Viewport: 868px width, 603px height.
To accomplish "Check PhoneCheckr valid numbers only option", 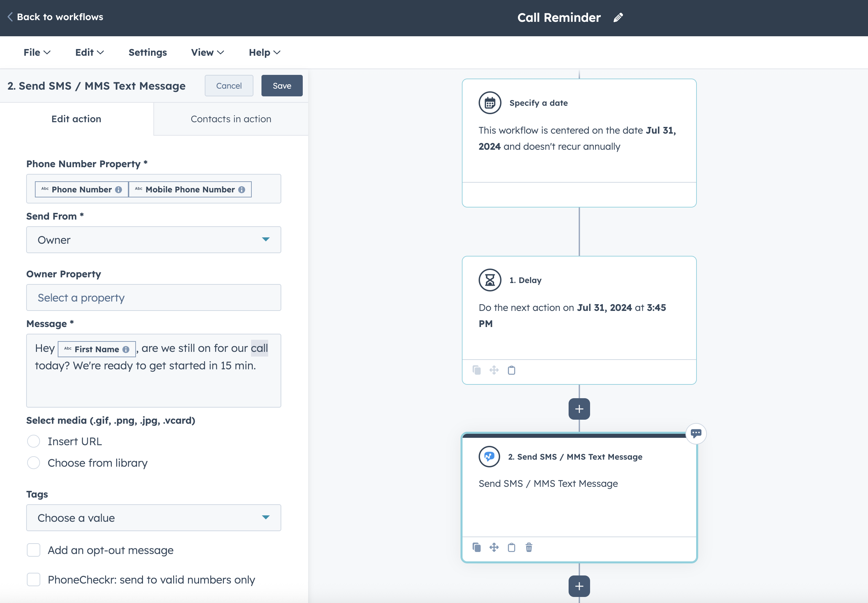I will pos(34,579).
